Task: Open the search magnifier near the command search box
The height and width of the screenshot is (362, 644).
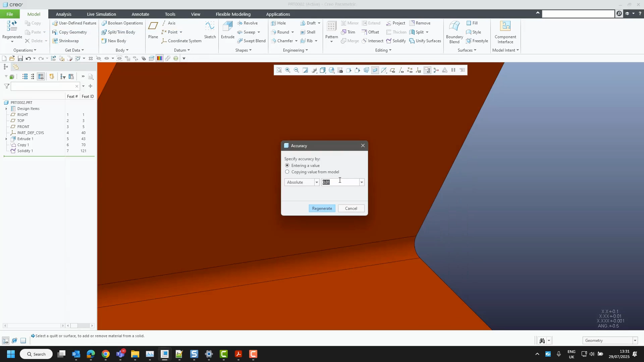Action: [x=619, y=14]
